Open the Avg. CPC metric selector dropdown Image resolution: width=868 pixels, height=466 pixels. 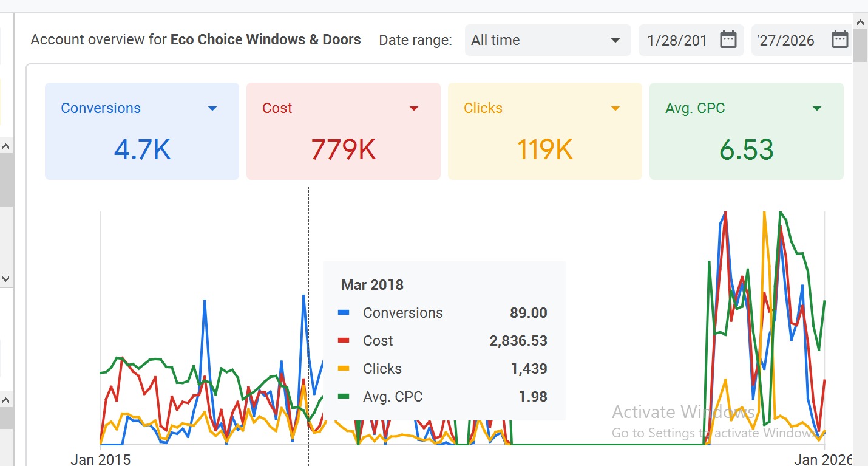tap(817, 108)
